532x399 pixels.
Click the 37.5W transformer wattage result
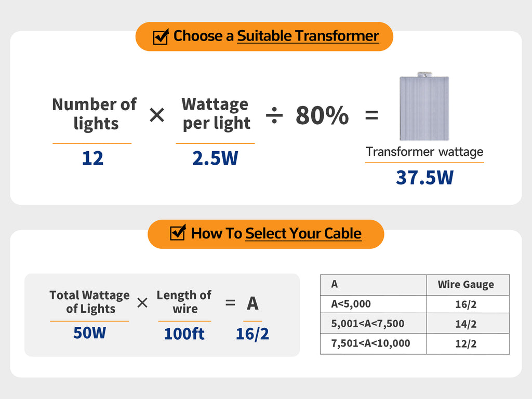tap(424, 178)
